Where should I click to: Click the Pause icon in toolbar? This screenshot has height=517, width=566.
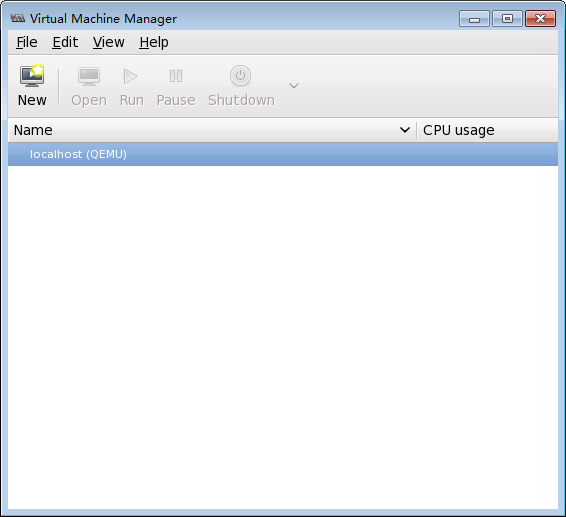[x=176, y=76]
